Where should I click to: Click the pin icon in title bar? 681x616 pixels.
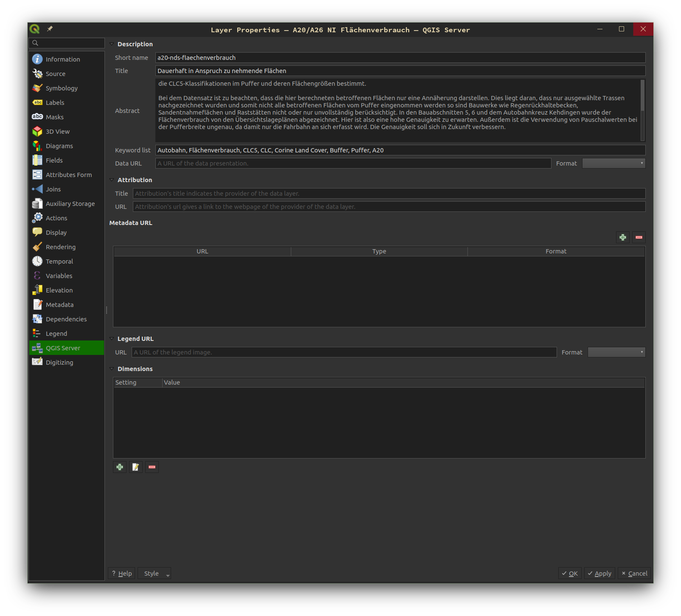pyautogui.click(x=50, y=29)
